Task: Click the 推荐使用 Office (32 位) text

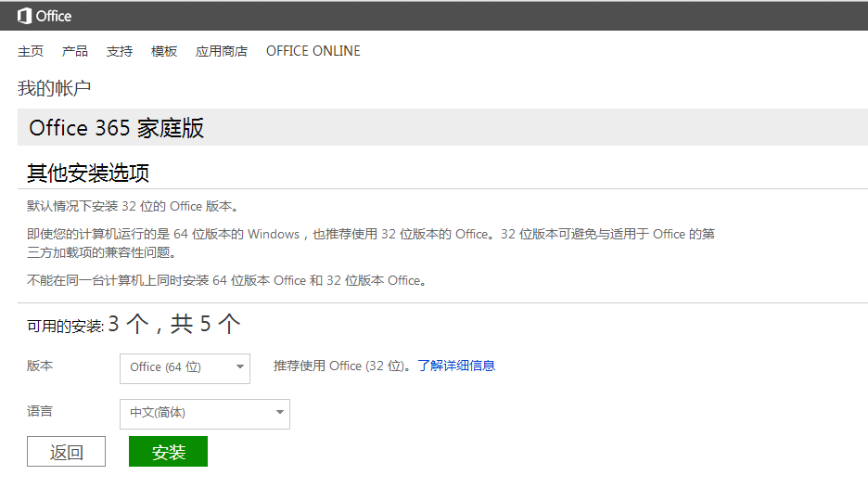Action: [x=342, y=366]
